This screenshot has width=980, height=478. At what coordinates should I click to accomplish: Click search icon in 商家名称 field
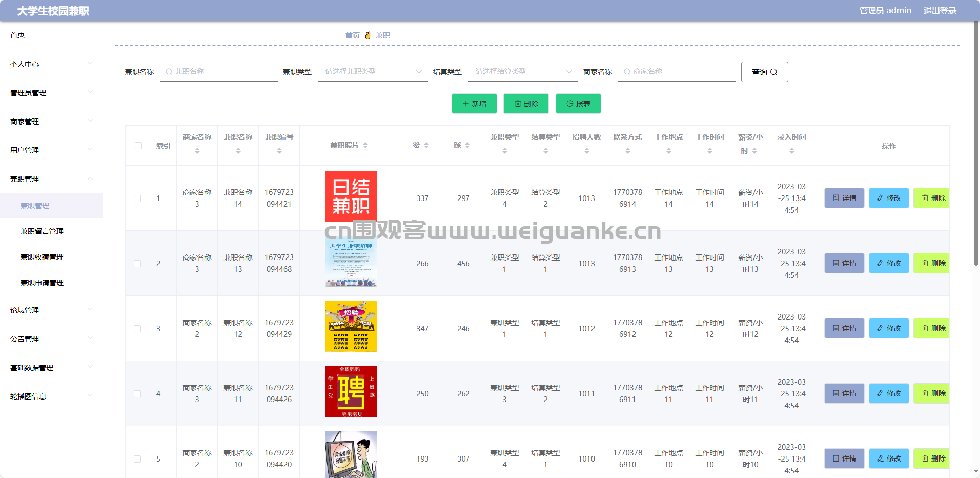click(627, 72)
